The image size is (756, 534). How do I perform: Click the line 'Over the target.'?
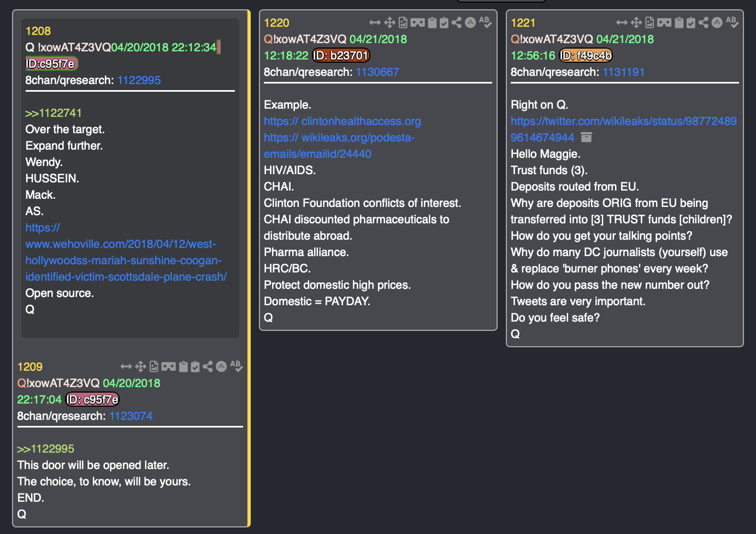tap(65, 129)
